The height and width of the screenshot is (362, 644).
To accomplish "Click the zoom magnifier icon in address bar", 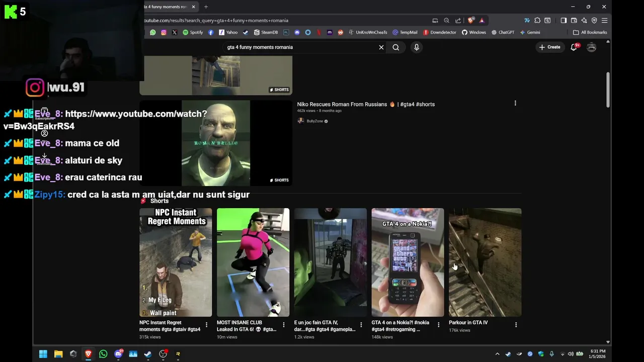I will pos(446,21).
